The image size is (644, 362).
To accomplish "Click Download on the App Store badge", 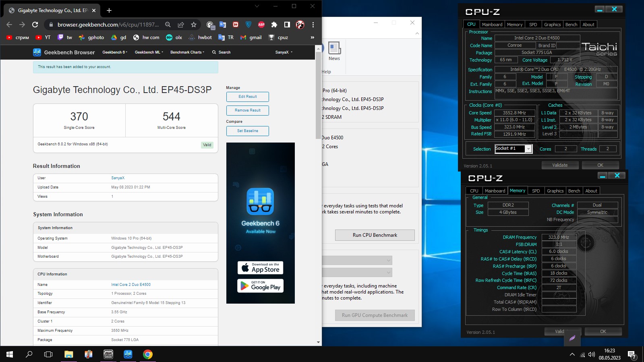I will click(x=260, y=268).
